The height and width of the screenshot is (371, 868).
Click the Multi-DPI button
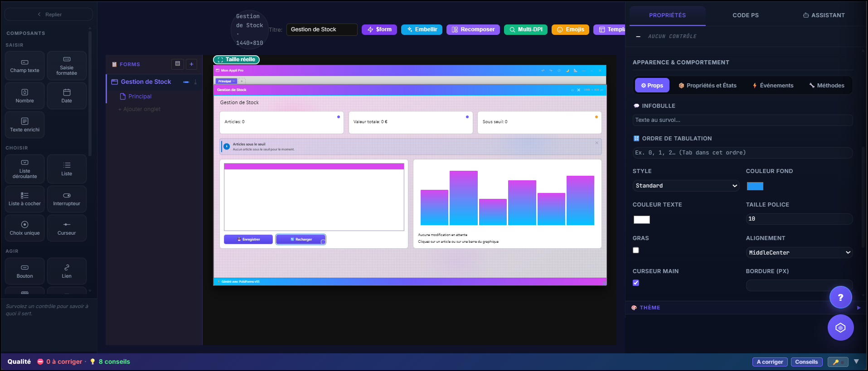[526, 29]
